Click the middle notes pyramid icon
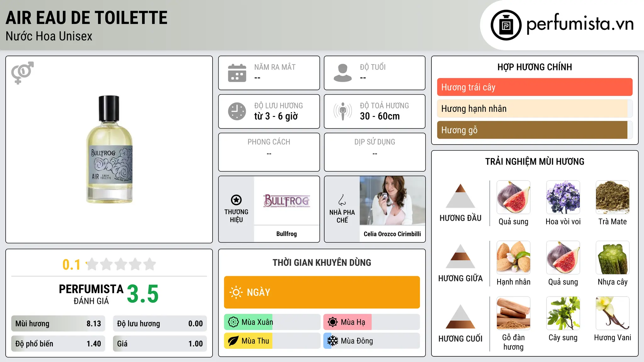The height and width of the screenshot is (362, 644). pos(460,256)
